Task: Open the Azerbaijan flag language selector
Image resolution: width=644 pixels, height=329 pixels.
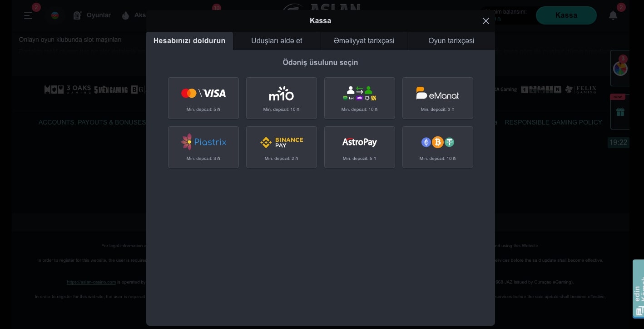Action: (55, 15)
